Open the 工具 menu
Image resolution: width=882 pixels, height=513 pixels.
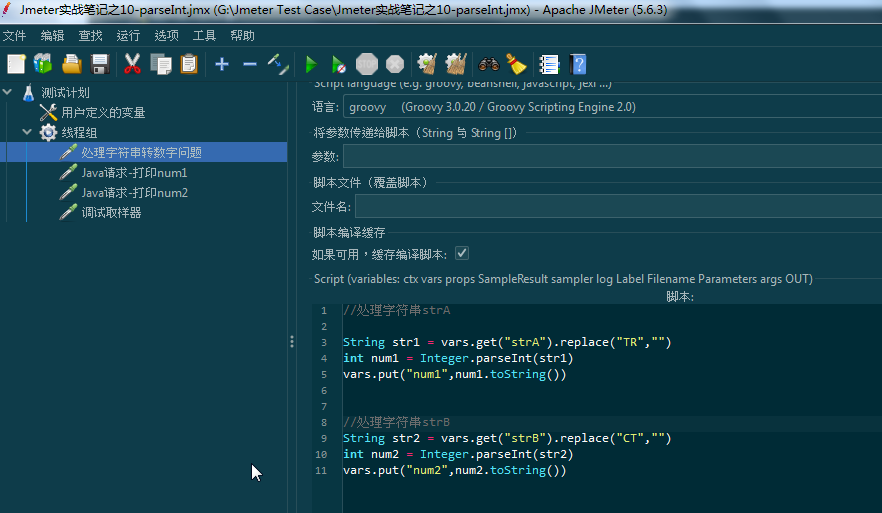click(204, 35)
